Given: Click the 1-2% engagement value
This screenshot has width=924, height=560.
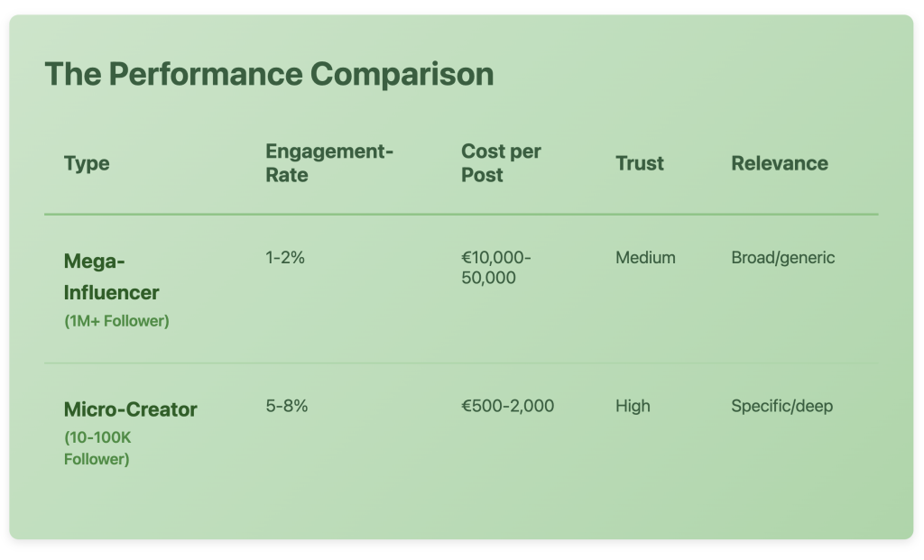Looking at the screenshot, I should [285, 258].
